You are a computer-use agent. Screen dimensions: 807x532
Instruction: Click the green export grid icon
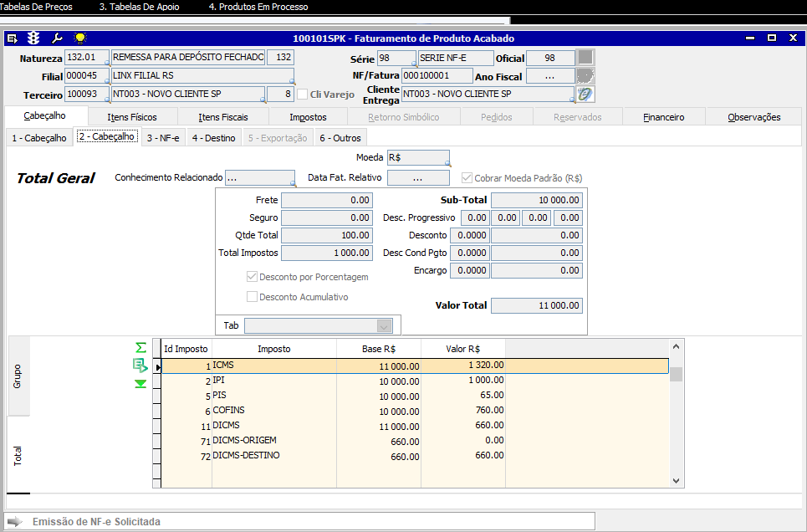pyautogui.click(x=140, y=365)
